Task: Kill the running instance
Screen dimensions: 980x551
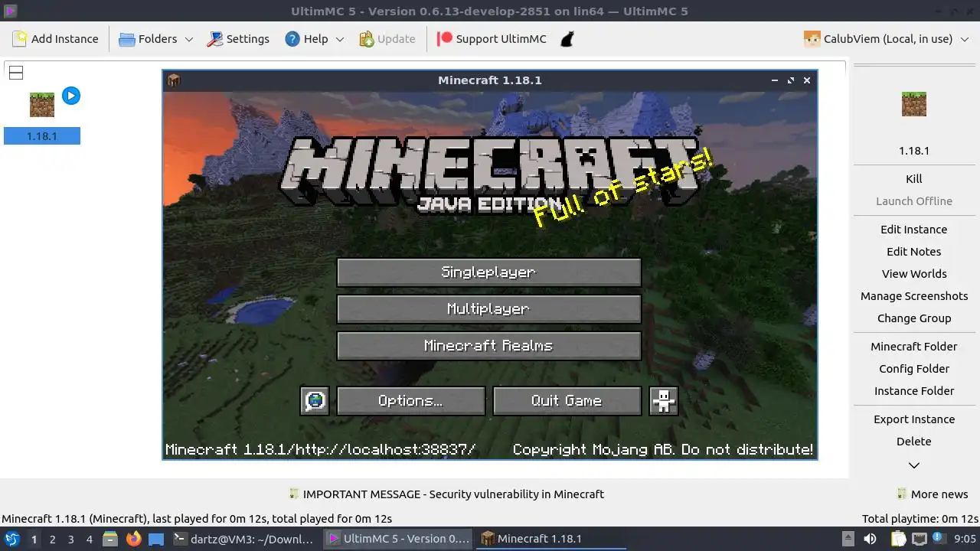Action: click(914, 179)
